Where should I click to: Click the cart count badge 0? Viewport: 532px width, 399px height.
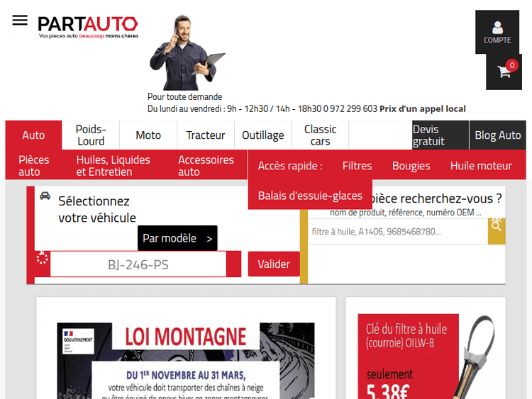pos(512,65)
